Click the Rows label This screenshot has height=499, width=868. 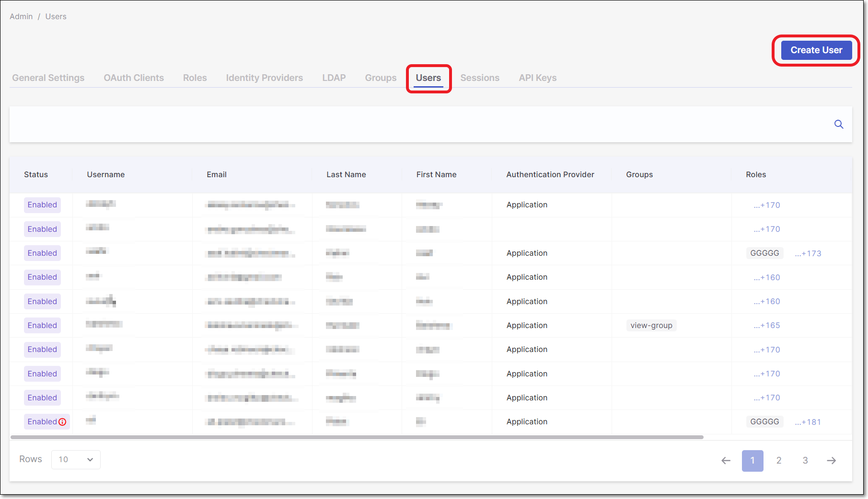(x=31, y=459)
